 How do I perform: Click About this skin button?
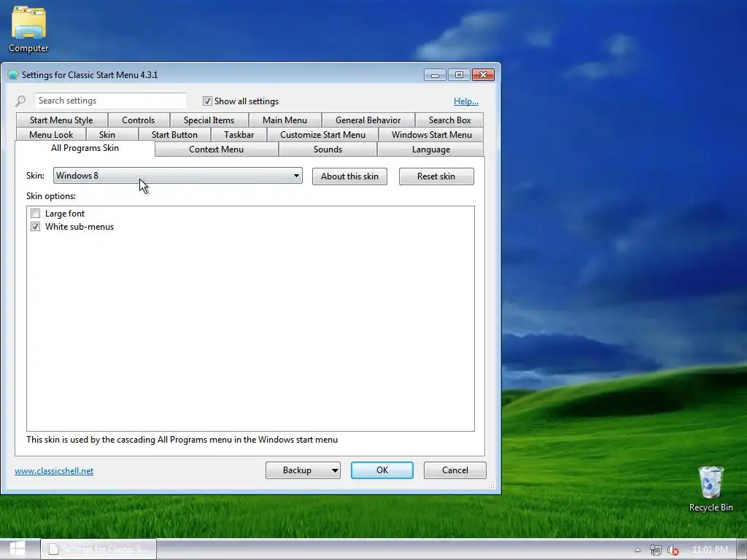(x=349, y=176)
